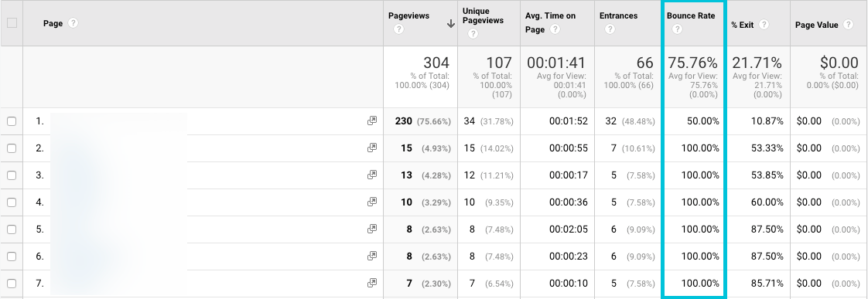The height and width of the screenshot is (299, 868).
Task: Click the 00:01:52 average time cell
Action: (569, 121)
